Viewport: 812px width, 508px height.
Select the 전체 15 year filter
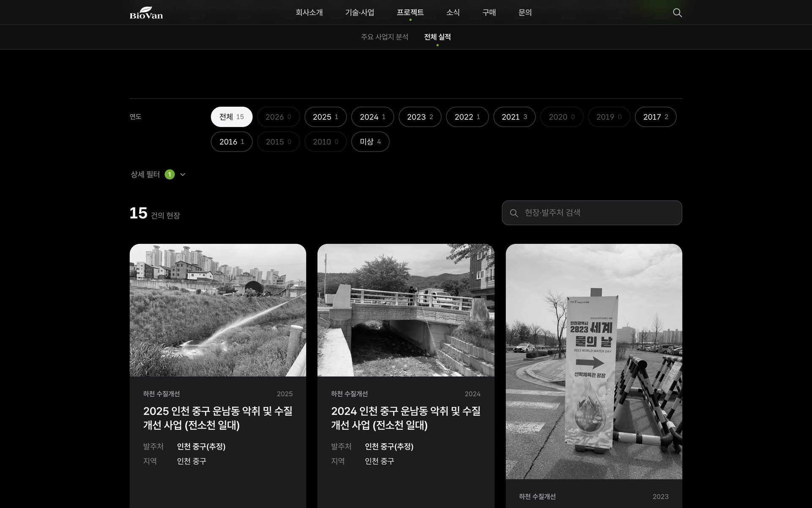click(x=231, y=117)
